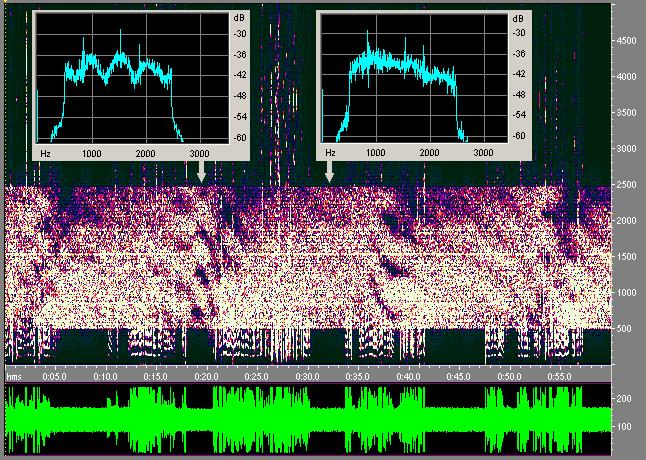Click the 2500 frequency axis label

pyautogui.click(x=626, y=184)
